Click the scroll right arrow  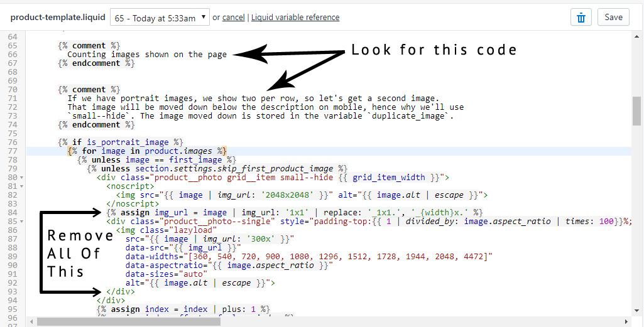[x=626, y=322]
